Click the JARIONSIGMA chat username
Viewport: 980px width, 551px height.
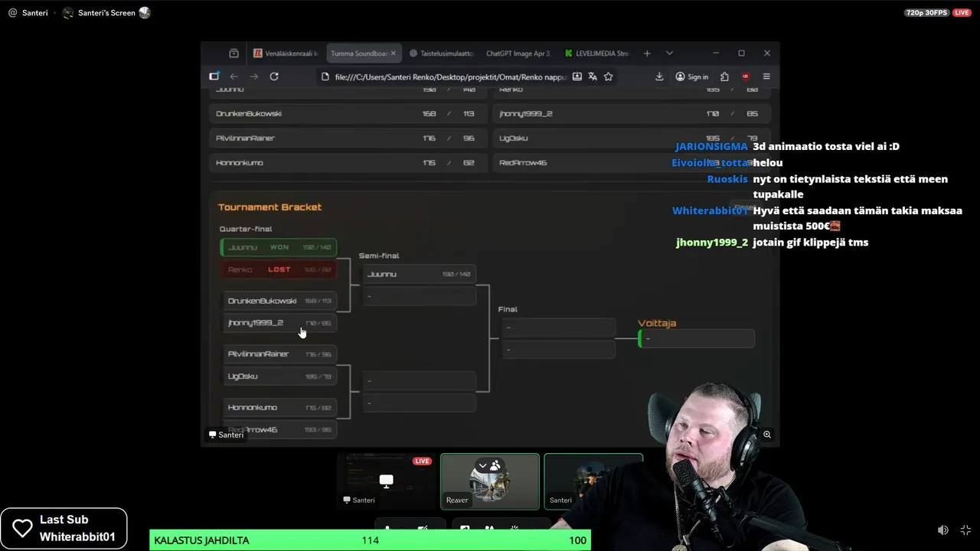coord(711,146)
